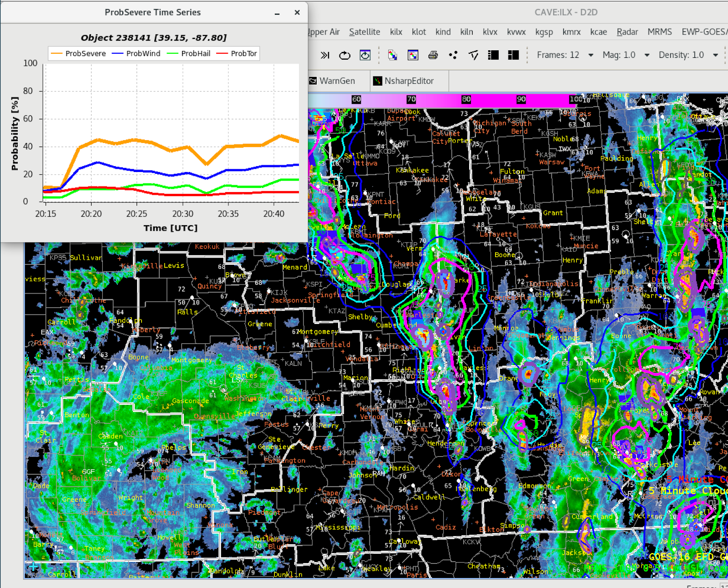Click the Edmonson county label

pyautogui.click(x=535, y=486)
